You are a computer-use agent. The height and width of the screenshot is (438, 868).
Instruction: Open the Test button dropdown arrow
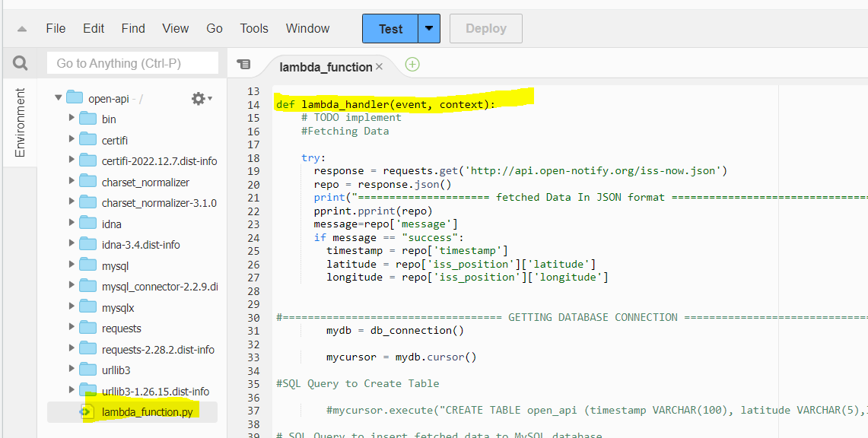click(x=429, y=29)
